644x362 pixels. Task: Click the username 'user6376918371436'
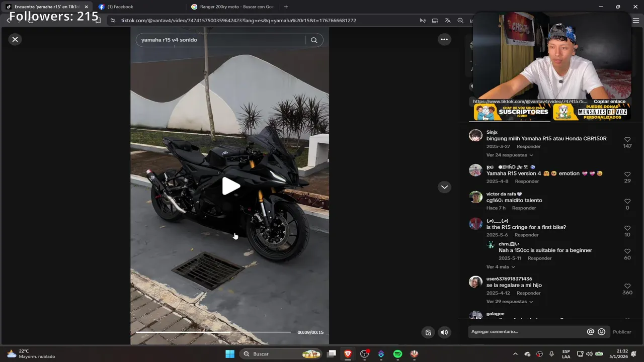(x=509, y=279)
